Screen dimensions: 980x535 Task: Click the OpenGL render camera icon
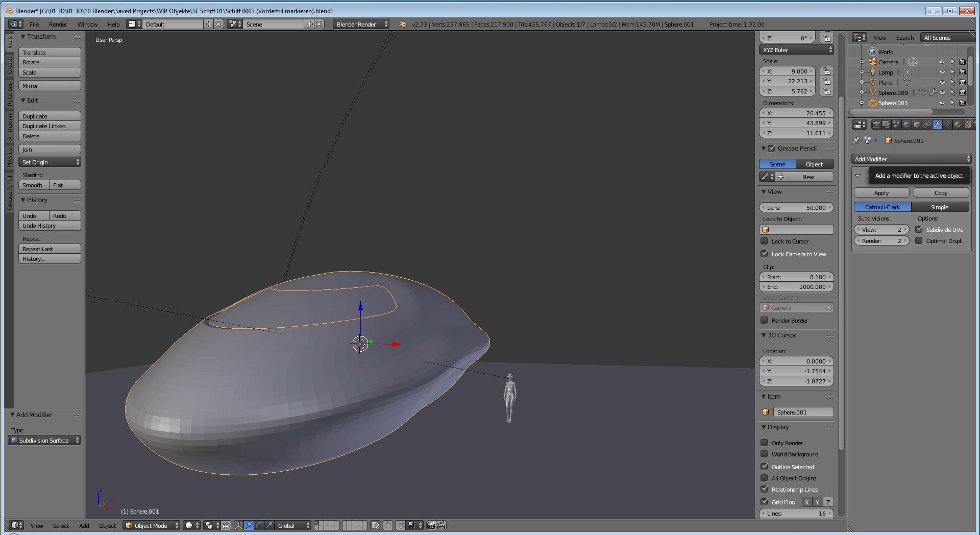431,525
